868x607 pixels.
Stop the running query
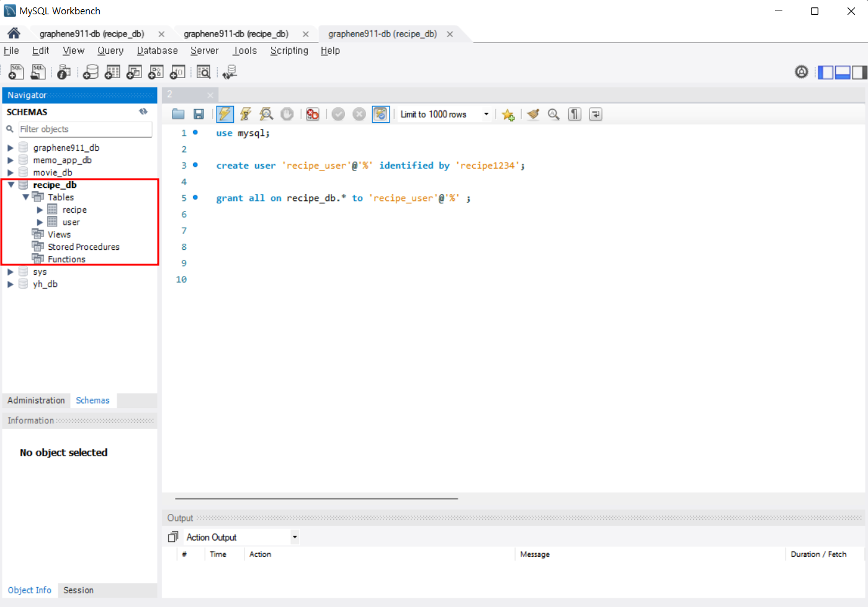[287, 114]
